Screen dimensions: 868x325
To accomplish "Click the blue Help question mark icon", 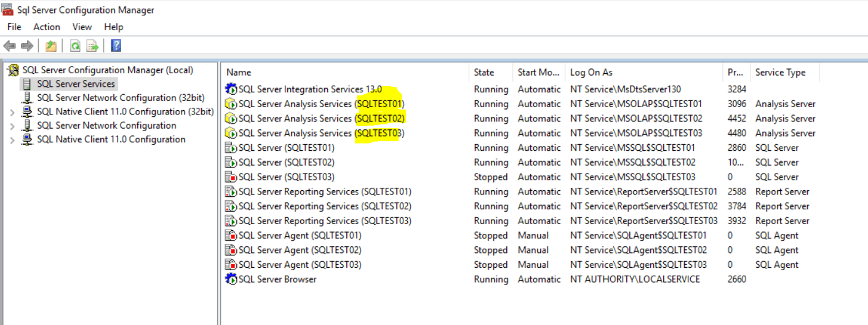I will click(116, 46).
